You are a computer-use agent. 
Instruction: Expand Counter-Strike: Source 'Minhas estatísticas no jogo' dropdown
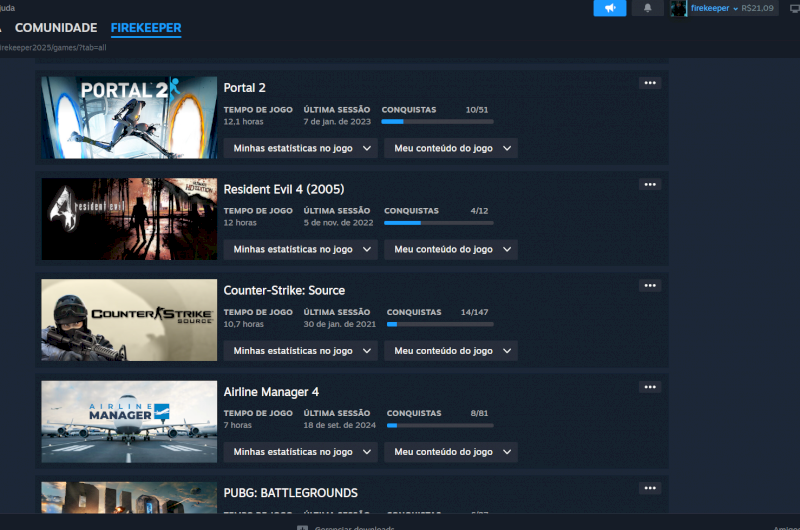(300, 351)
